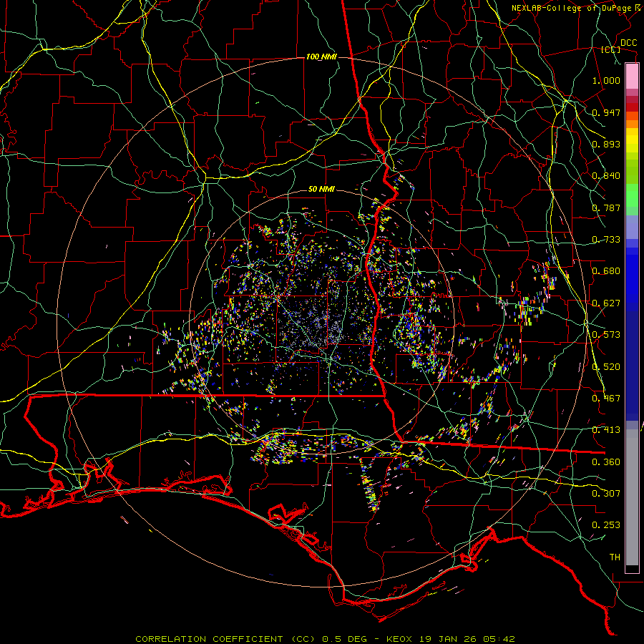Select the 0.253 legend value
Screen dimensions: 644x644
click(x=606, y=525)
